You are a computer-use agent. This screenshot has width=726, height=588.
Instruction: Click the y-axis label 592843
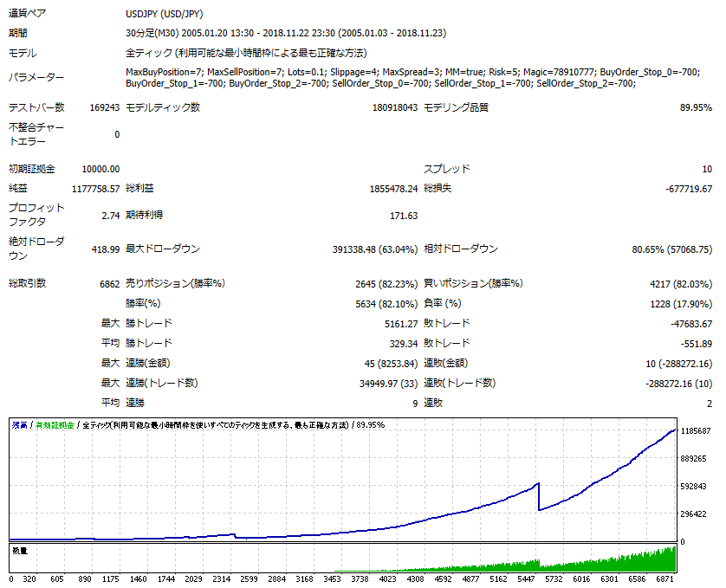[693, 487]
